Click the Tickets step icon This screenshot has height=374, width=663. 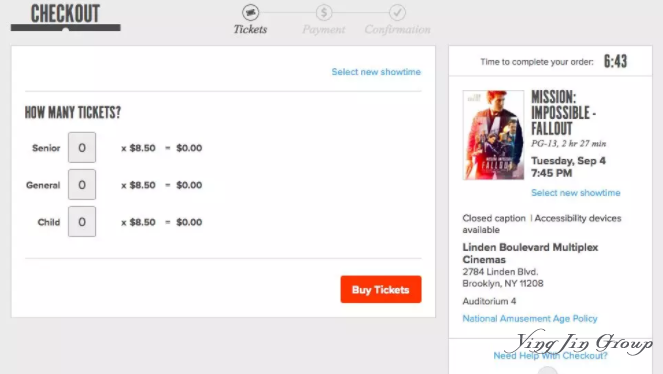[250, 12]
